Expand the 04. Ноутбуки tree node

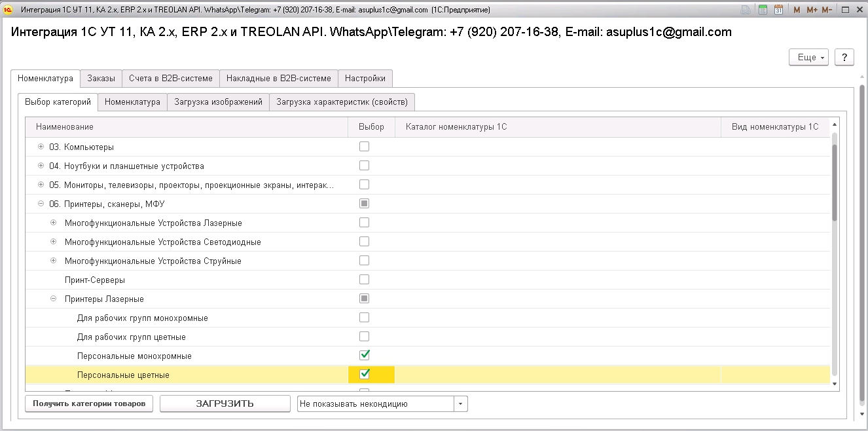pos(41,166)
